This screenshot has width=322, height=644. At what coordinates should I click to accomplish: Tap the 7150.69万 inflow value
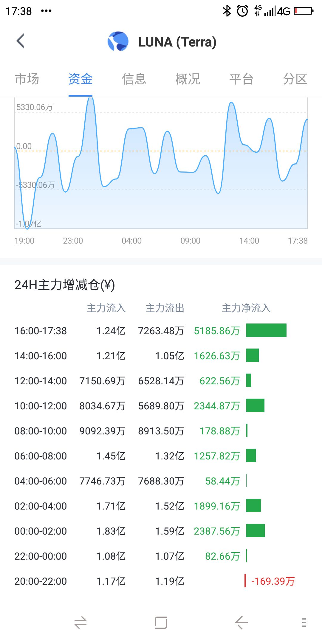pos(102,381)
